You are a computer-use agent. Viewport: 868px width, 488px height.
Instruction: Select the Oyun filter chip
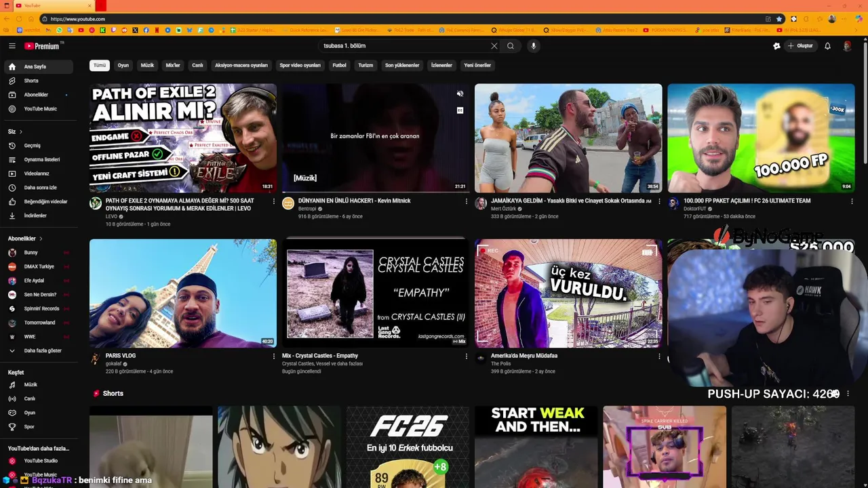click(123, 65)
